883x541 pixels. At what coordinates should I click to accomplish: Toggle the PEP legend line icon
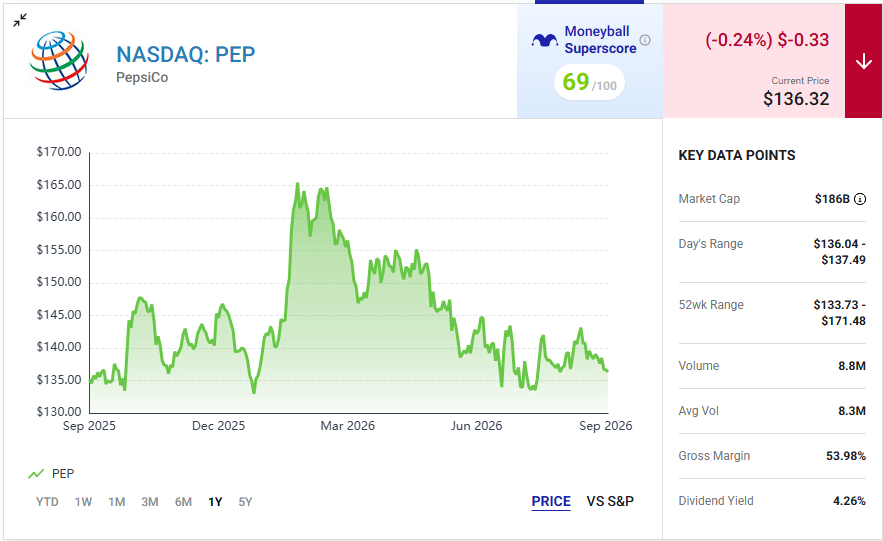pos(36,474)
